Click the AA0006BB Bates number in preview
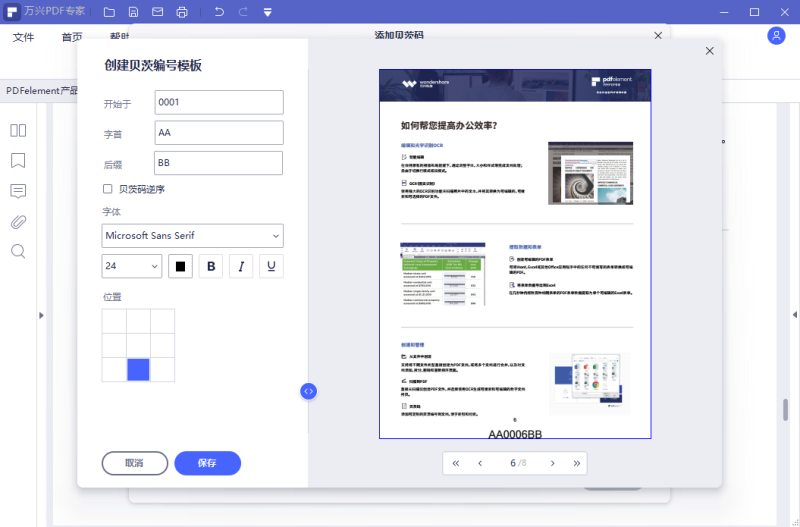Viewport: 800px width, 527px height. 515,434
